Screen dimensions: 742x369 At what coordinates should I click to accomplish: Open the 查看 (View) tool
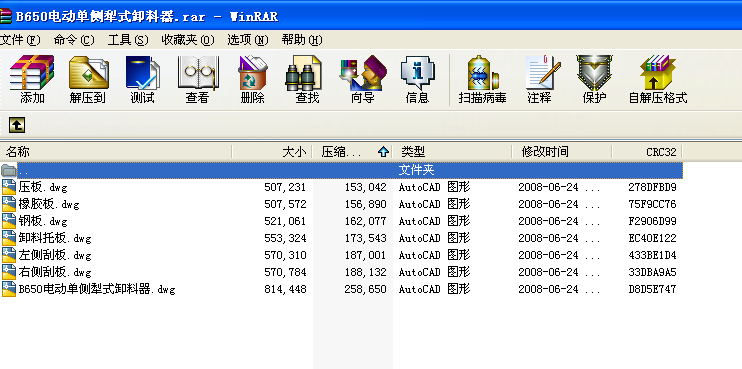pyautogui.click(x=198, y=72)
